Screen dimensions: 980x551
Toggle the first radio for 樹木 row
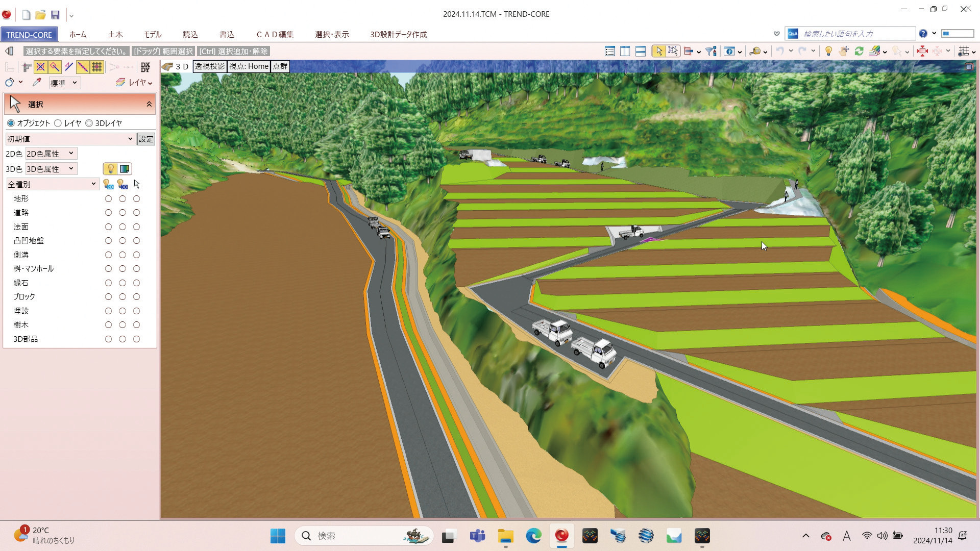[x=108, y=324]
